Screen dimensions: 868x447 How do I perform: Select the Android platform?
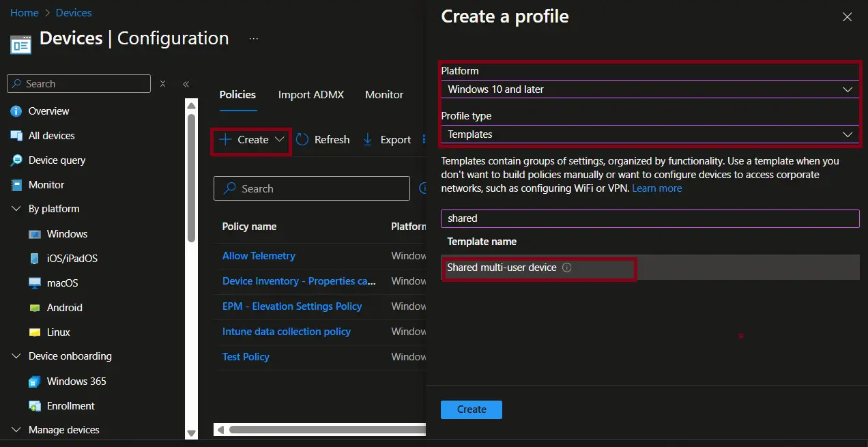63,307
